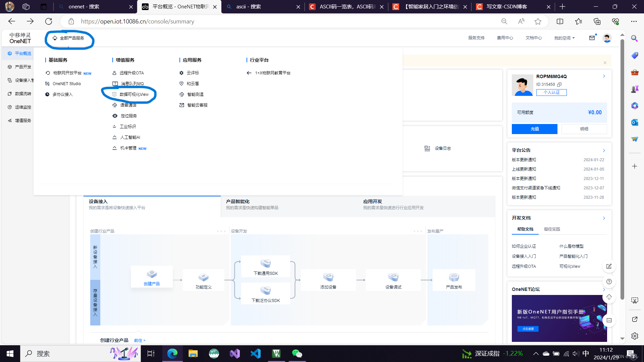Click the user avatar in header

coord(607,38)
